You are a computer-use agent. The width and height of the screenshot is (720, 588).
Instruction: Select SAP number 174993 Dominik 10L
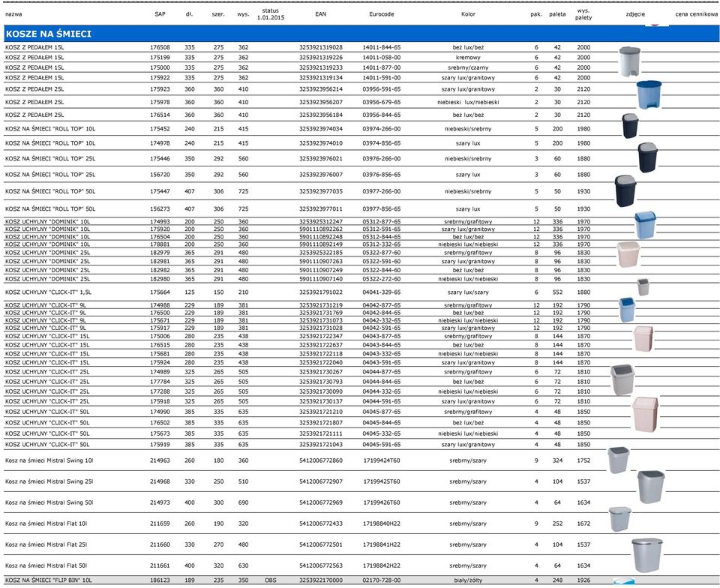pyautogui.click(x=160, y=221)
